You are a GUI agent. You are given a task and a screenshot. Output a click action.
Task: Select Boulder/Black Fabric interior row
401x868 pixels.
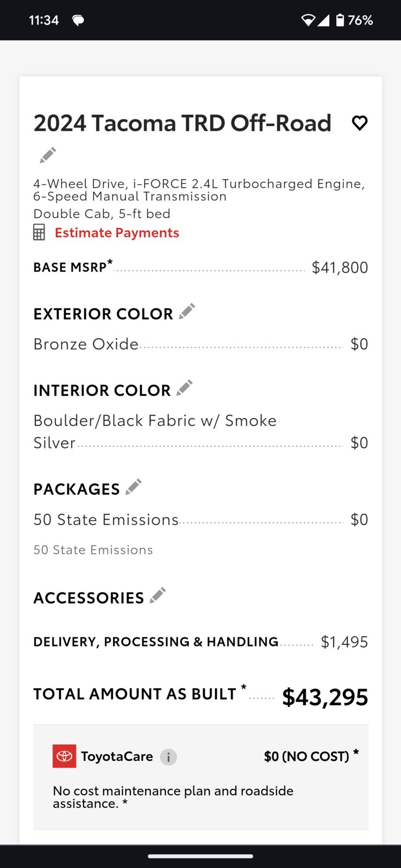(200, 432)
